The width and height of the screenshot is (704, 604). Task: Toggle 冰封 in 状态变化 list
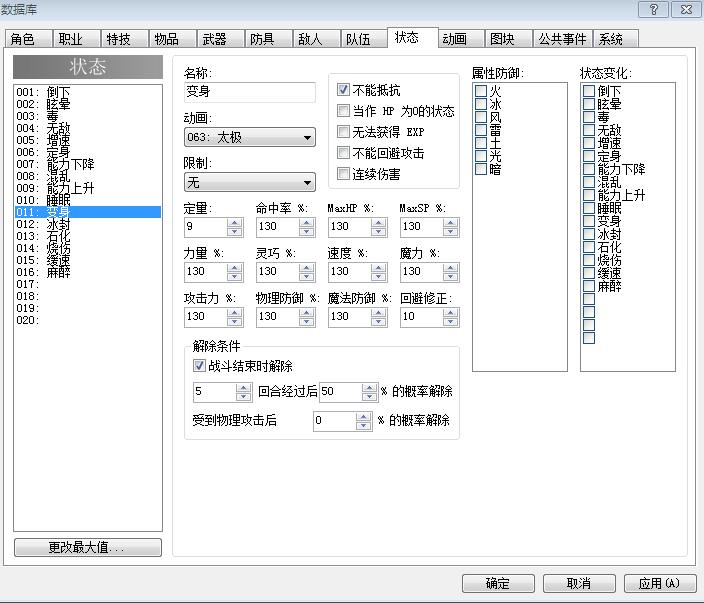(589, 234)
